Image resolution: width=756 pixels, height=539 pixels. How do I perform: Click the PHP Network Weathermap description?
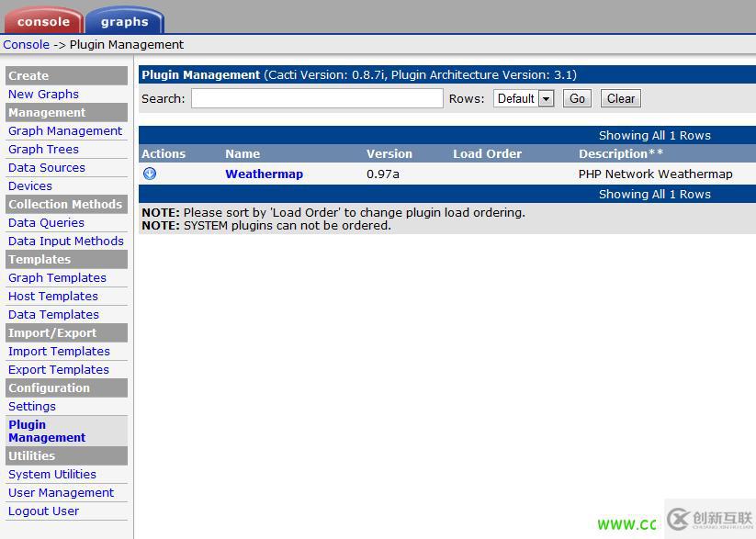[655, 174]
